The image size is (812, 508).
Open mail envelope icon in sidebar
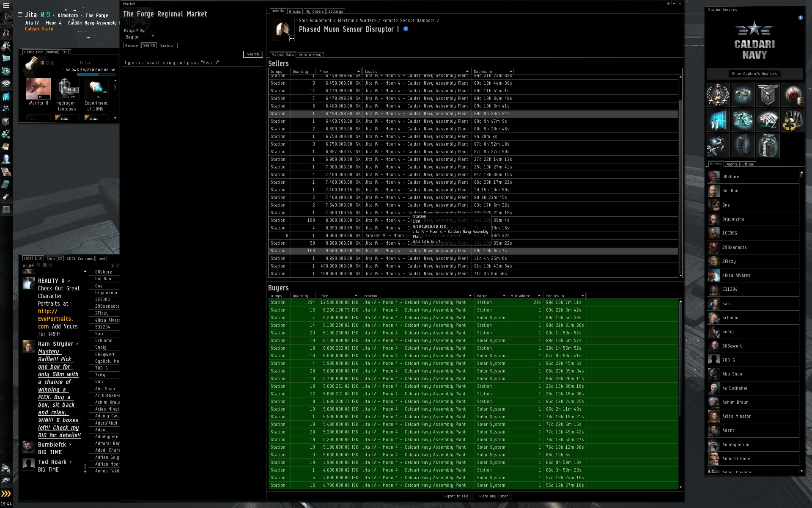6,58
